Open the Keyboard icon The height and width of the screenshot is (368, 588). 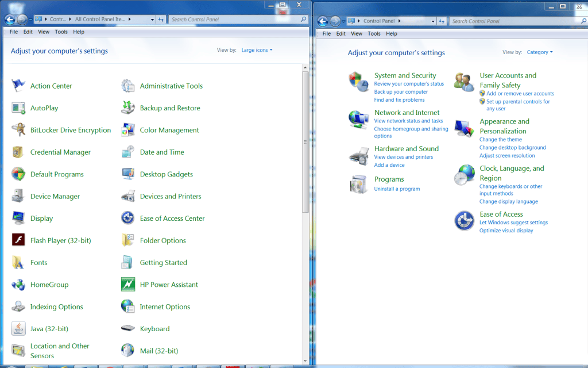pos(128,328)
